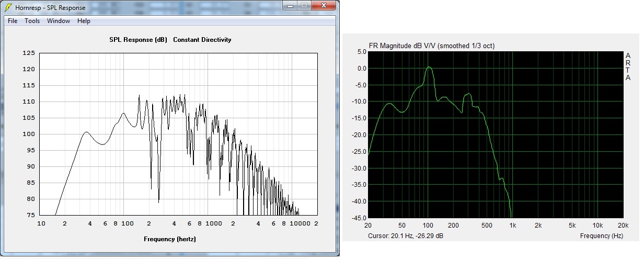Click the 'SPL Response (dB)' chart title

pos(138,40)
